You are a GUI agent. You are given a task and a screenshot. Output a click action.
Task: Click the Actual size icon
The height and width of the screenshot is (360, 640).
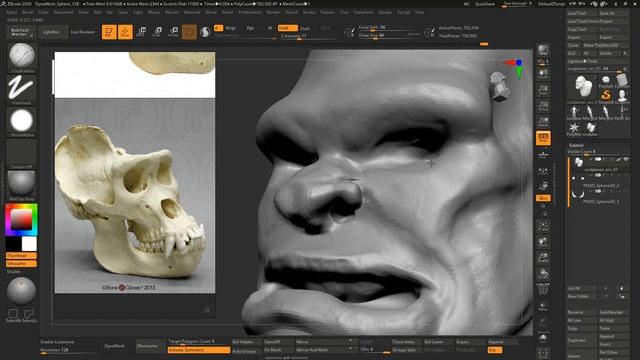(543, 106)
